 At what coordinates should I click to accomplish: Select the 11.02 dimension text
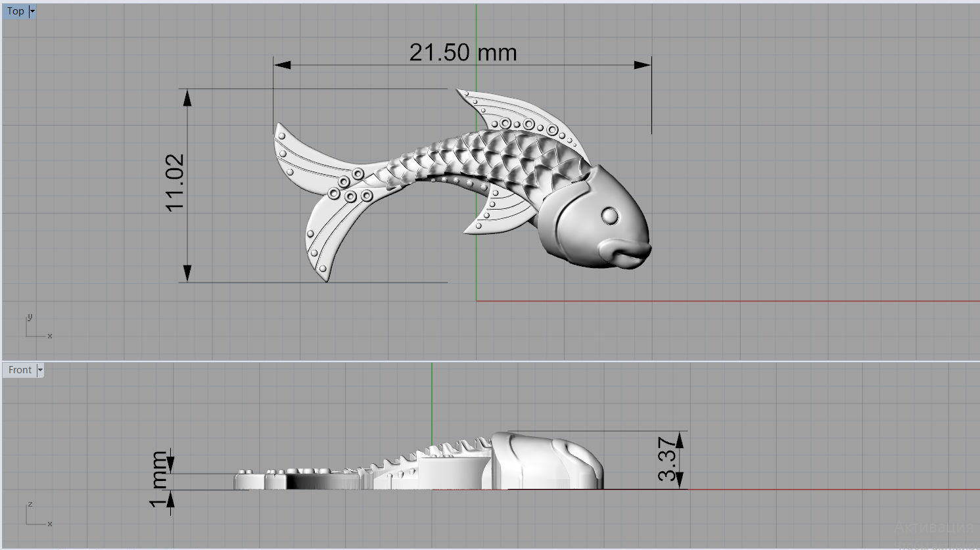pos(175,183)
